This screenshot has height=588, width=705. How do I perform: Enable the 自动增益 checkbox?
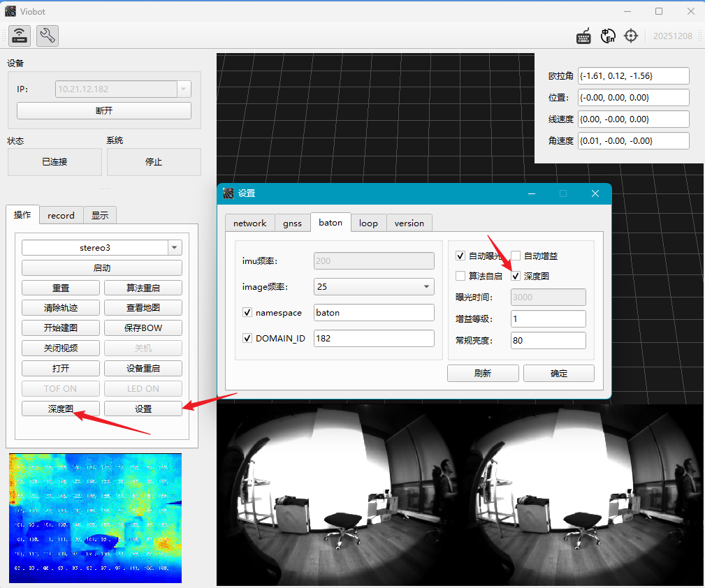516,256
